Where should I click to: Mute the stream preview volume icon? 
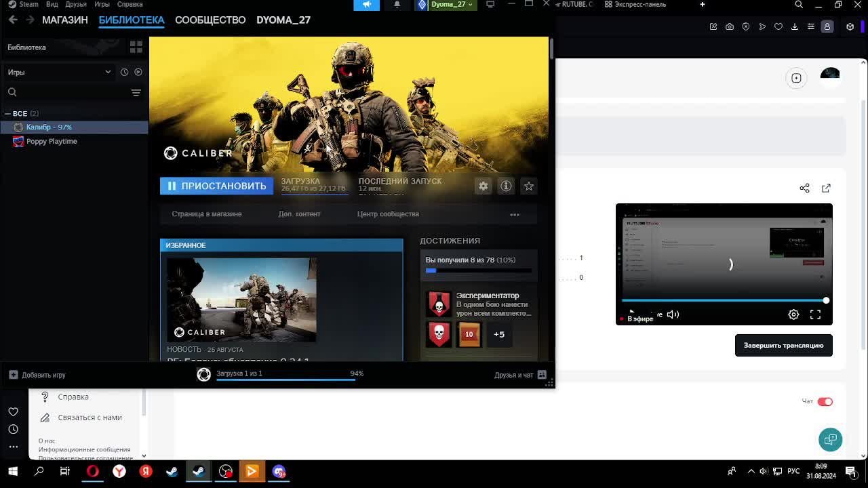(x=673, y=314)
